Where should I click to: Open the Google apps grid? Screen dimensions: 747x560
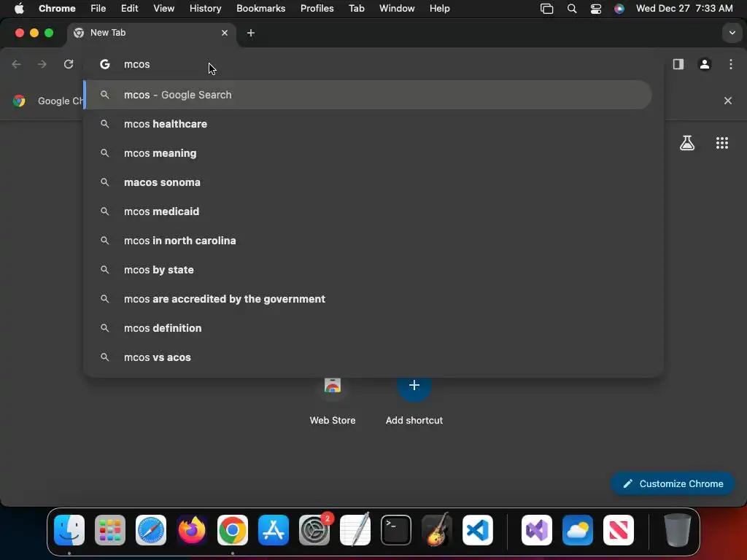(x=722, y=143)
